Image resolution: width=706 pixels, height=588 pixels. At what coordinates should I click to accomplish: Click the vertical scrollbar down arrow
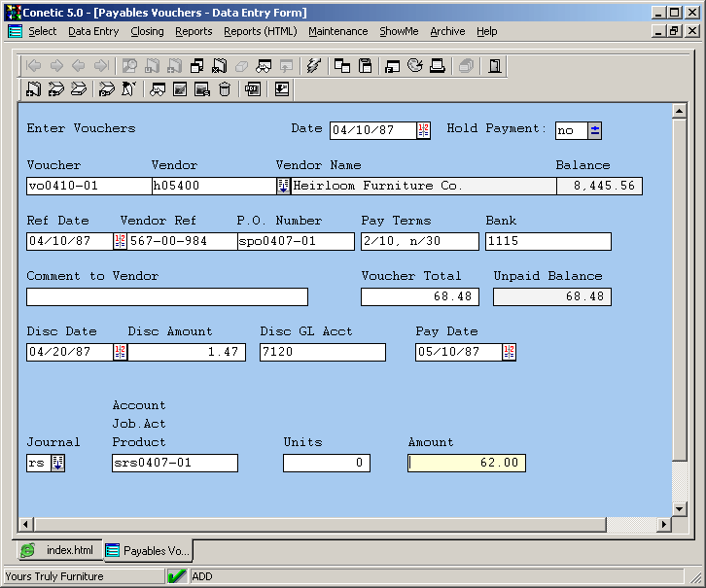pyautogui.click(x=680, y=508)
